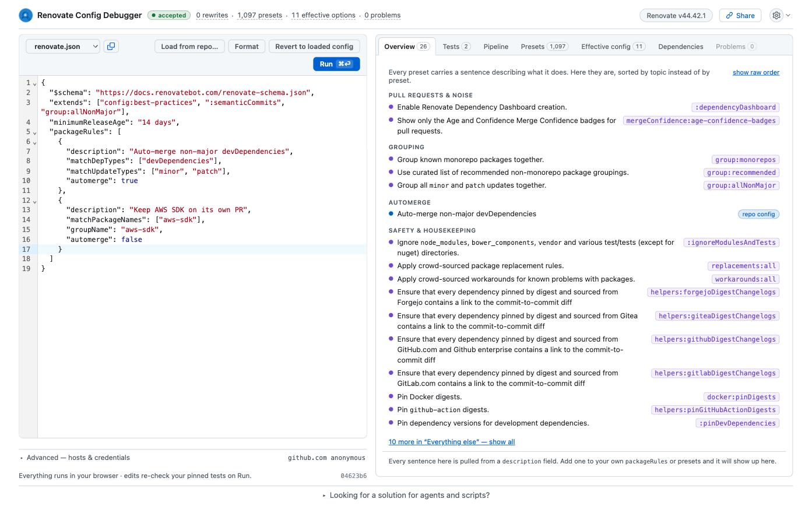This screenshot has height=506, width=812.
Task: Switch to the Overview tab
Action: [x=406, y=47]
